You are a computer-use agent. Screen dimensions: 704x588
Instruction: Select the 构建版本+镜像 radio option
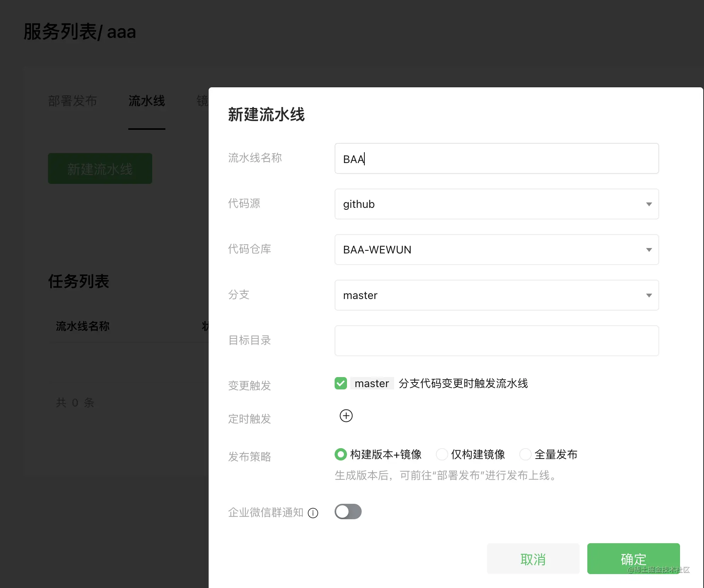pos(340,454)
